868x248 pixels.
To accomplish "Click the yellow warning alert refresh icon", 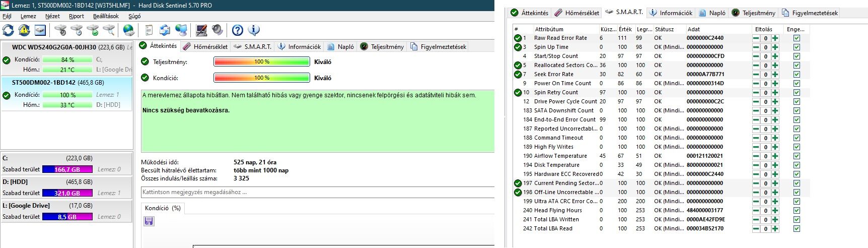I will click(24, 30).
